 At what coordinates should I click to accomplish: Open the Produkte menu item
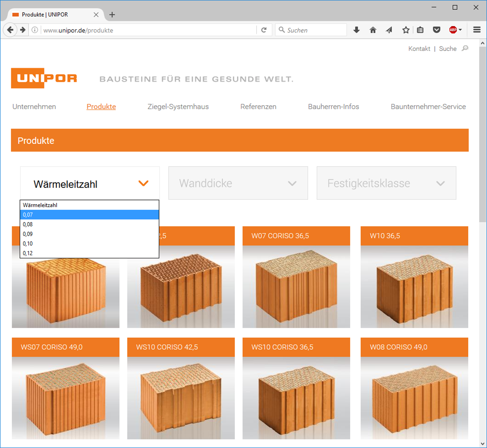point(101,107)
